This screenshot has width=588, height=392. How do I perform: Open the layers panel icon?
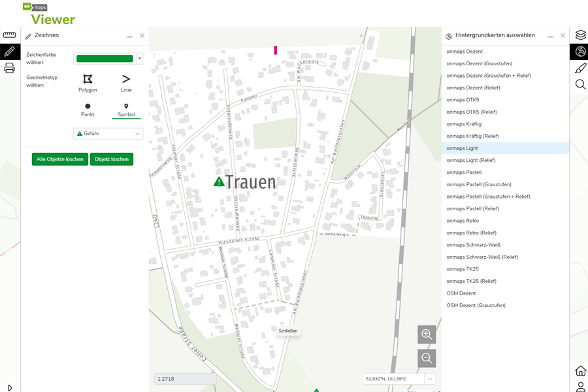click(580, 35)
